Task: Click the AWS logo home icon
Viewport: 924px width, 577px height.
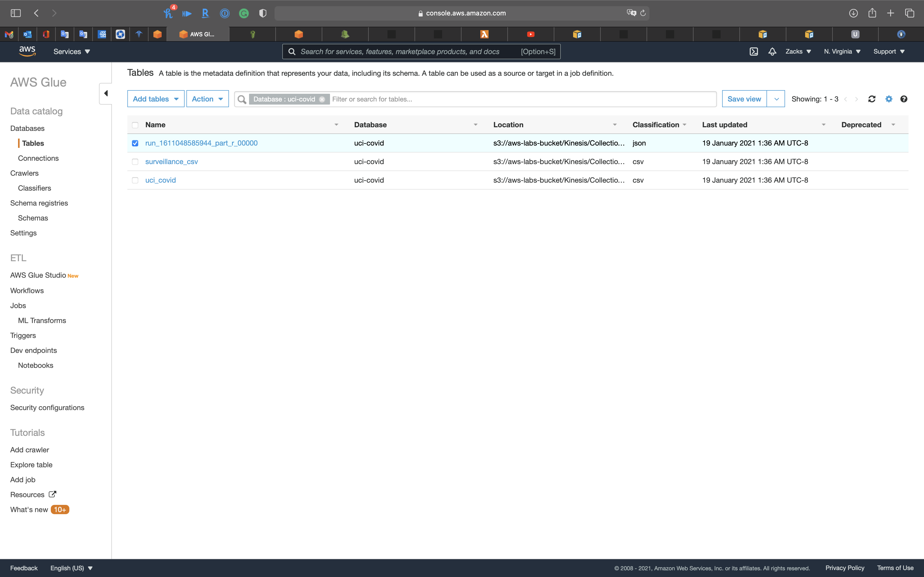Action: 27,51
